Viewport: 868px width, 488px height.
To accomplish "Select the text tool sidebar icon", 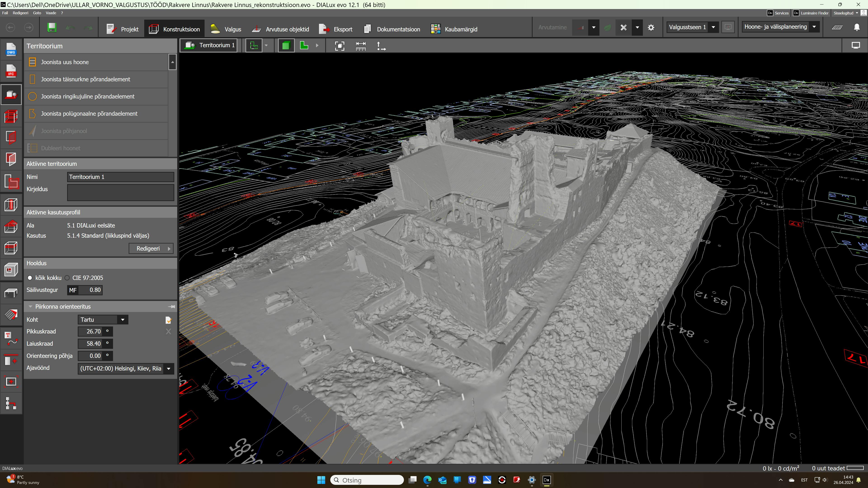I will coord(11,338).
